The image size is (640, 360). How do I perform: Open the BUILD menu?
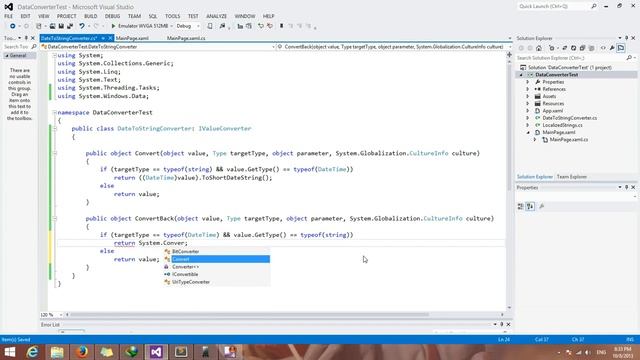[x=91, y=16]
